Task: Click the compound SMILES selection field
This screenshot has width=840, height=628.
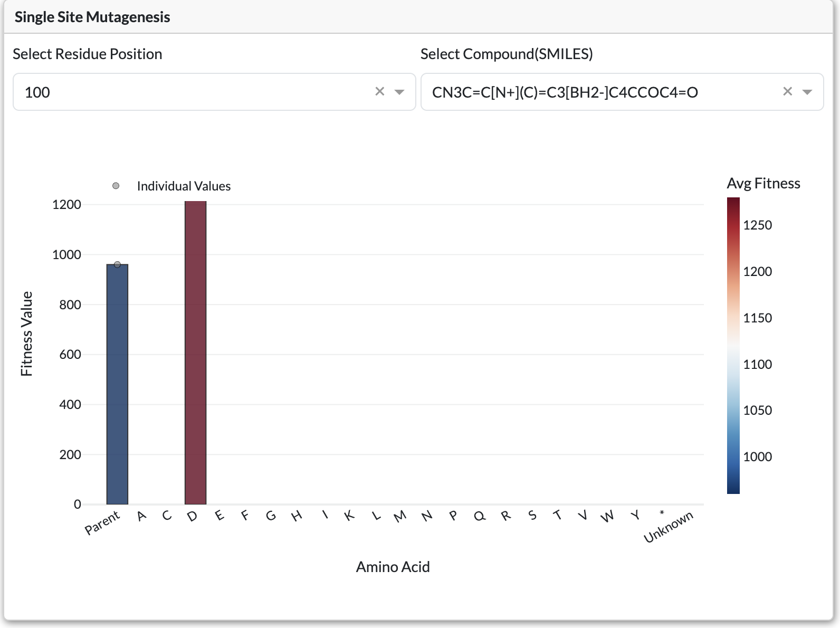Action: 596,92
